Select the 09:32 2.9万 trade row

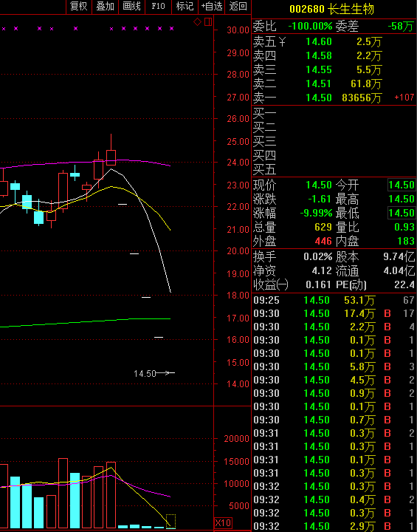pyautogui.click(x=334, y=527)
